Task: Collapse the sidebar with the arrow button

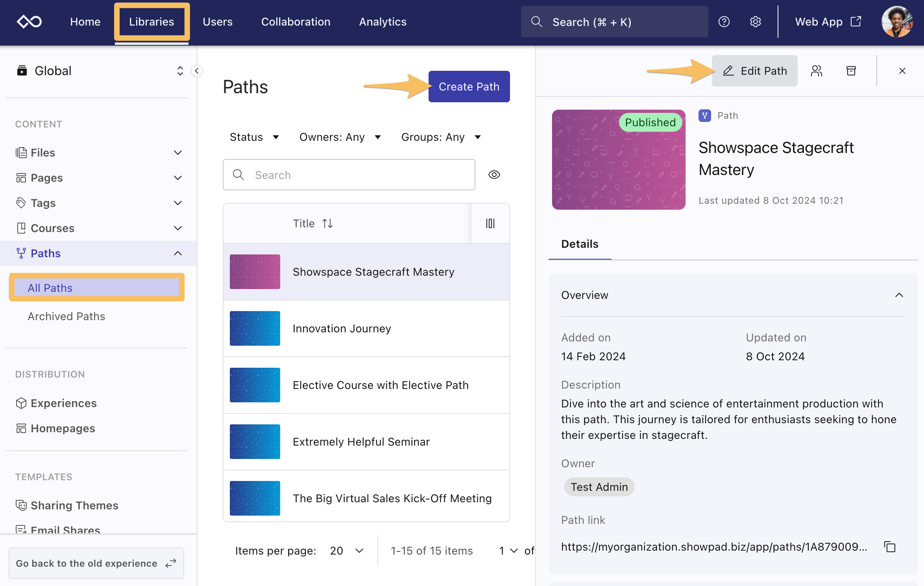Action: coord(196,71)
